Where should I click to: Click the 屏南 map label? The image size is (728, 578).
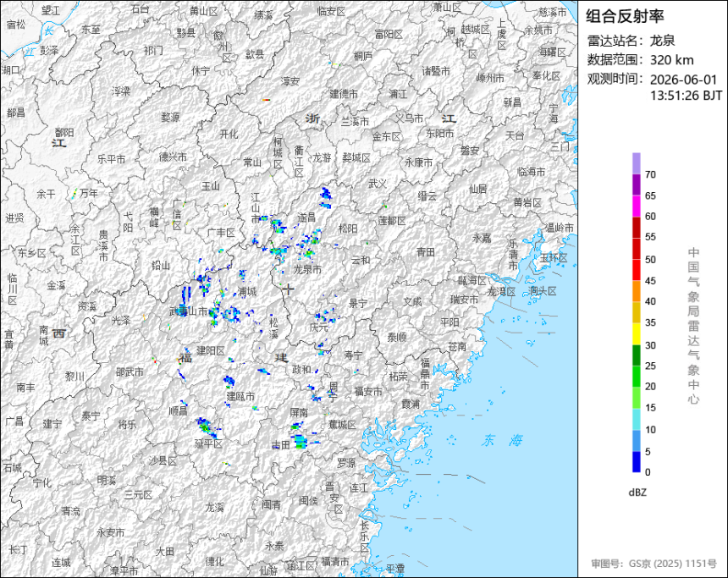click(x=299, y=412)
